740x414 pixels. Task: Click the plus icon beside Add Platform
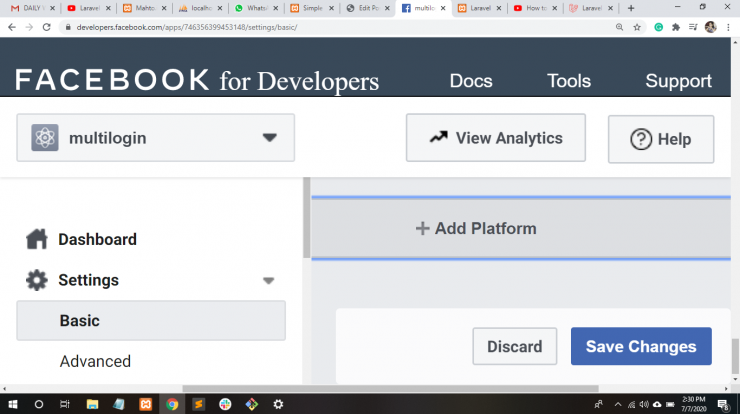(x=422, y=228)
